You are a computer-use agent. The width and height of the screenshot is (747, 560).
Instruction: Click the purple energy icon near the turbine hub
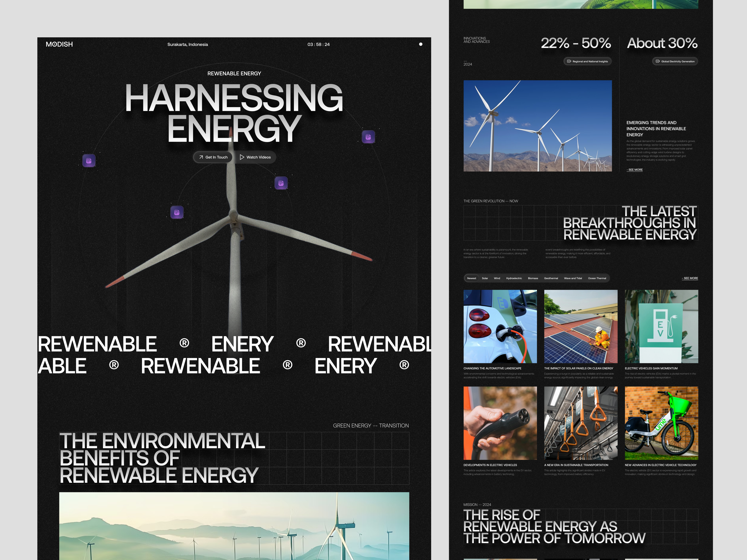coord(281,183)
